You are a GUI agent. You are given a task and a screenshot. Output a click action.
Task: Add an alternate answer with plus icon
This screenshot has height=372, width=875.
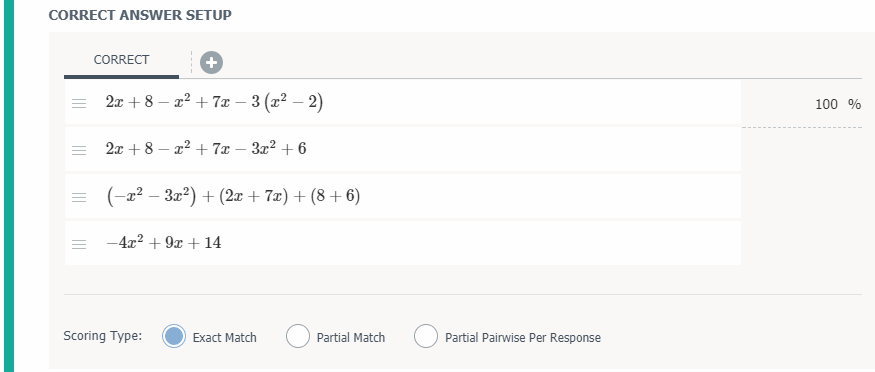211,63
